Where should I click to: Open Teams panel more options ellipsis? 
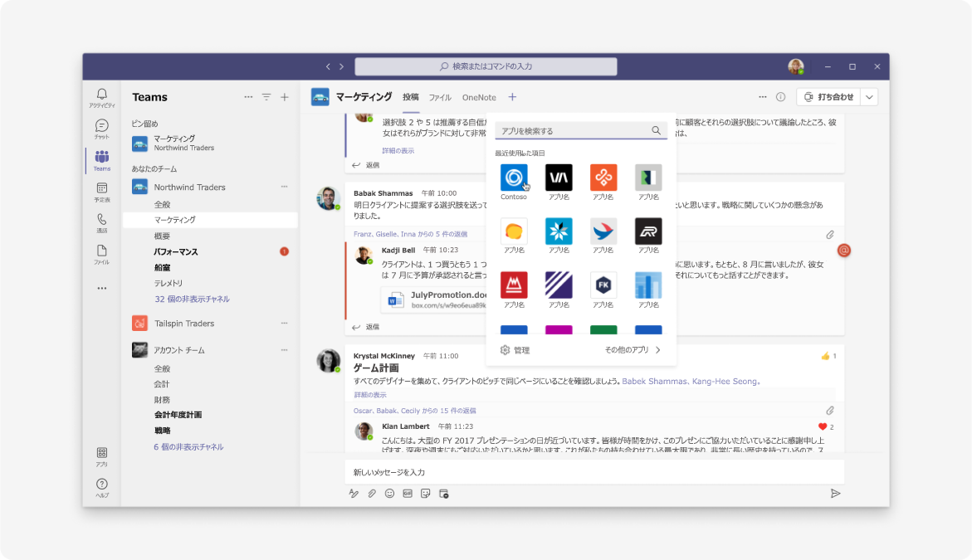(248, 97)
